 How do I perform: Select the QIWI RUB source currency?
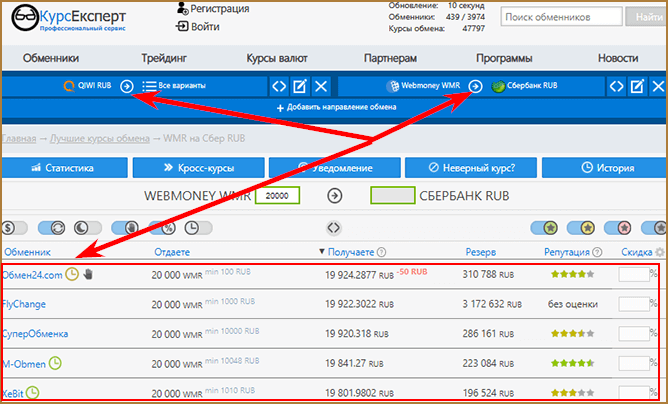(87, 86)
